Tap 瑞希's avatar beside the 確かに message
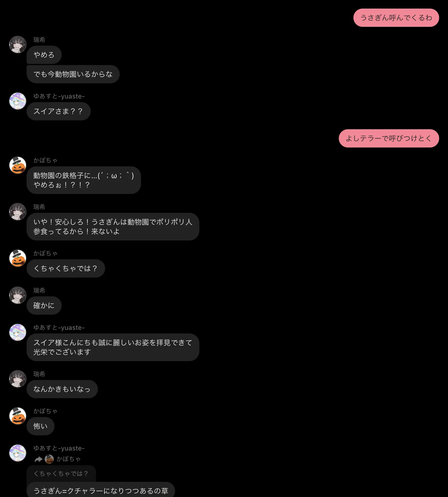The height and width of the screenshot is (497, 448). 18,295
